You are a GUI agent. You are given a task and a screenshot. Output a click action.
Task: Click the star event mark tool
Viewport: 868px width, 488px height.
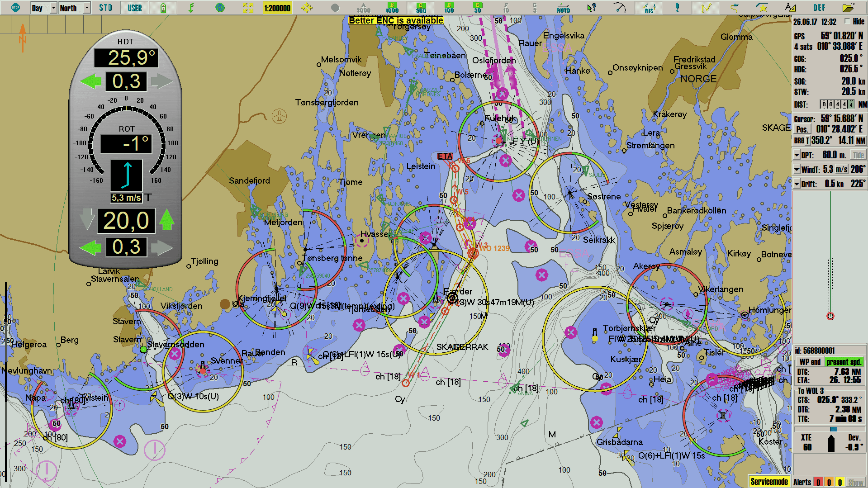click(763, 7)
